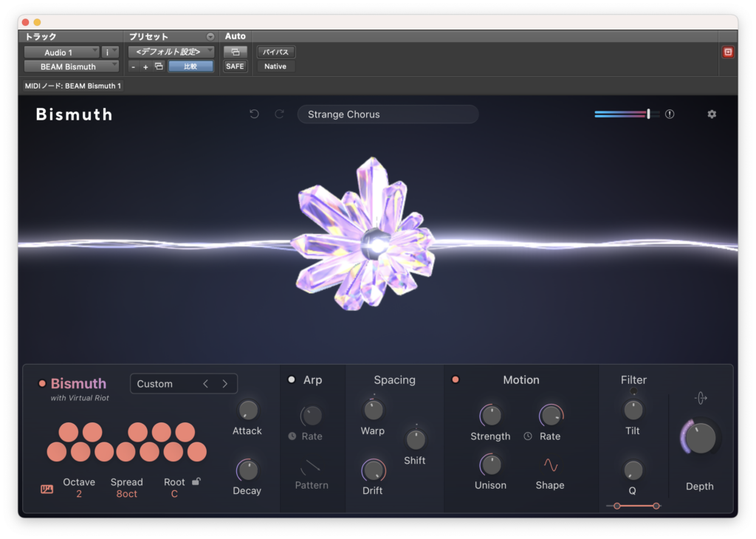Click the undo arrow icon
The height and width of the screenshot is (539, 756).
(x=254, y=114)
